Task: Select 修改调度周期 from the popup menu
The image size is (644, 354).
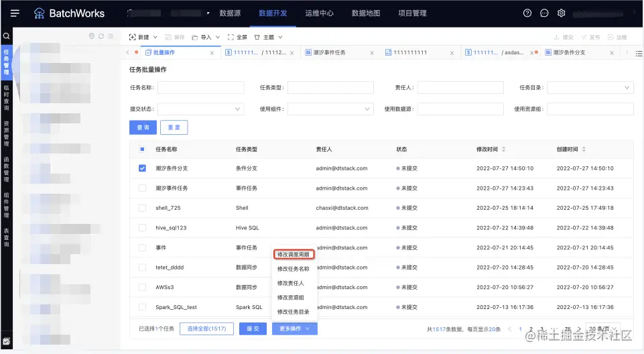Action: click(x=294, y=255)
